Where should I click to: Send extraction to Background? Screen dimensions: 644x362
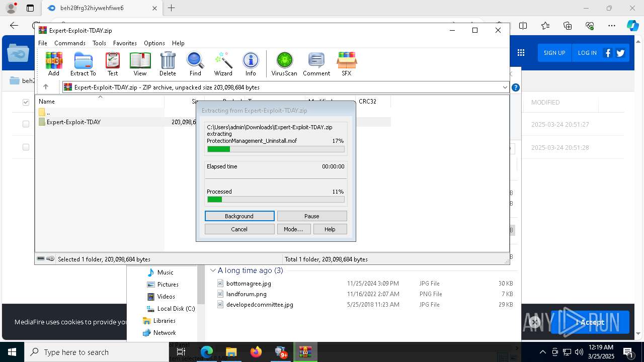pyautogui.click(x=239, y=216)
